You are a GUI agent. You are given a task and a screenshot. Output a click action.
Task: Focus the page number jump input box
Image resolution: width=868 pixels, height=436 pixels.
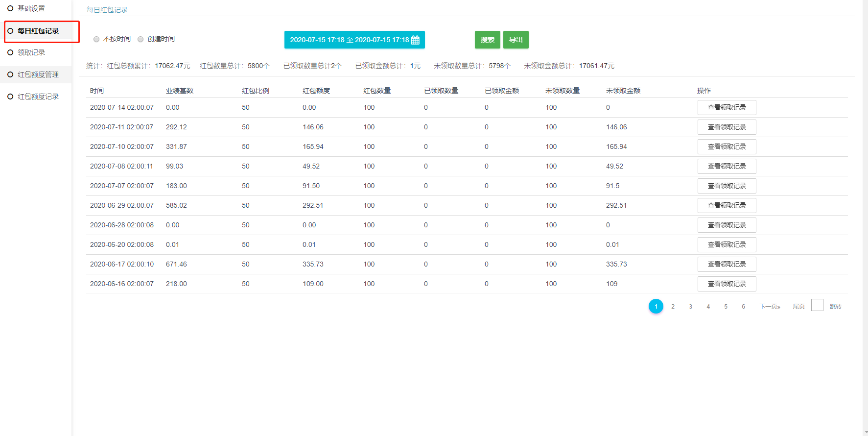tap(817, 305)
